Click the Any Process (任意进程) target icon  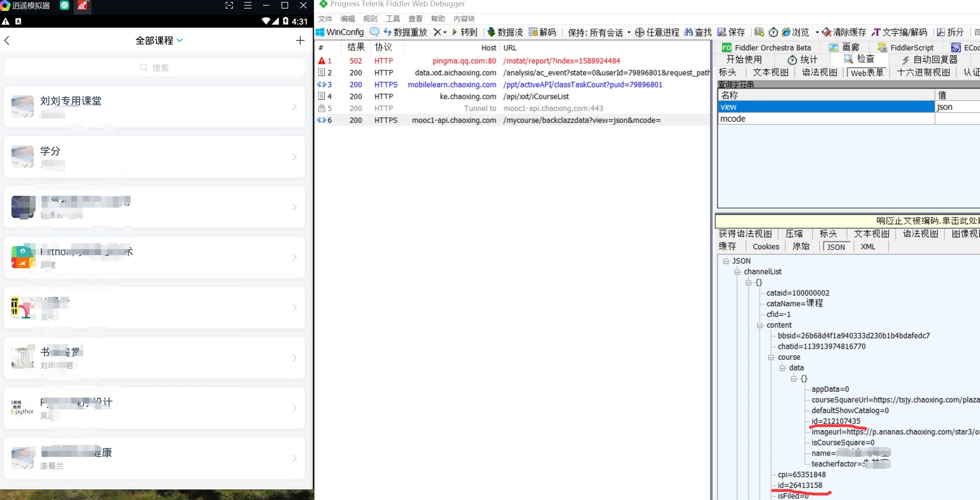[639, 32]
